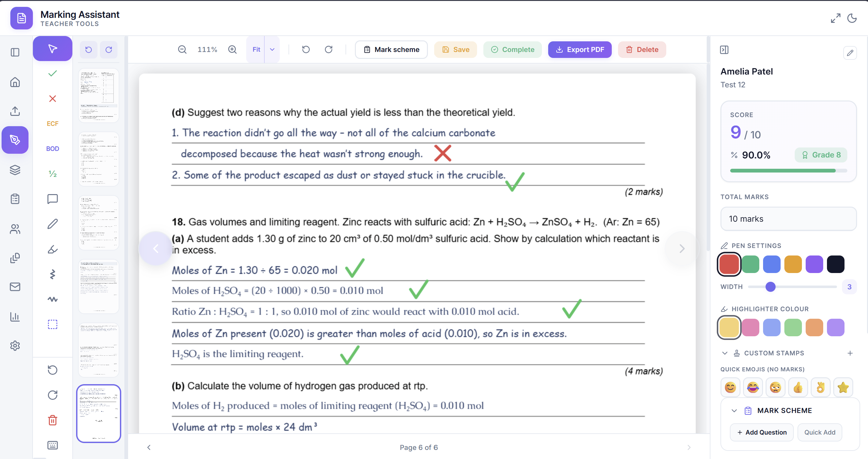Open the upload icon in sidebar

coord(15,111)
